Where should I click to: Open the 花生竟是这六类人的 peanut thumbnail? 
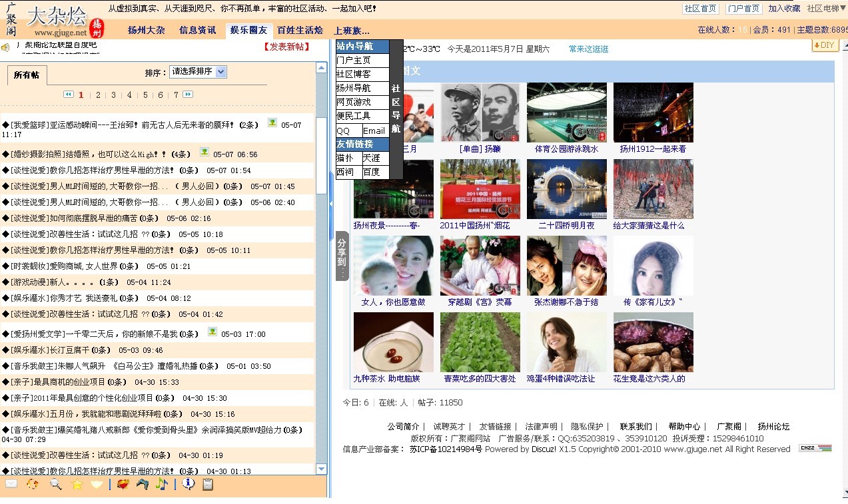coord(653,342)
